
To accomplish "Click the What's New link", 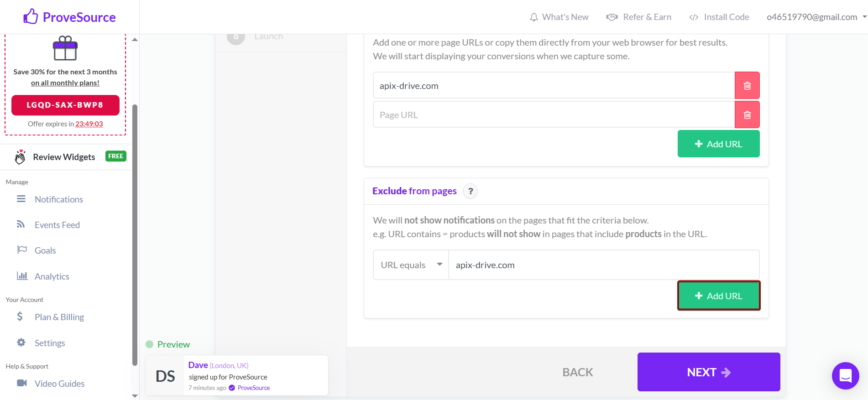I will 565,17.
